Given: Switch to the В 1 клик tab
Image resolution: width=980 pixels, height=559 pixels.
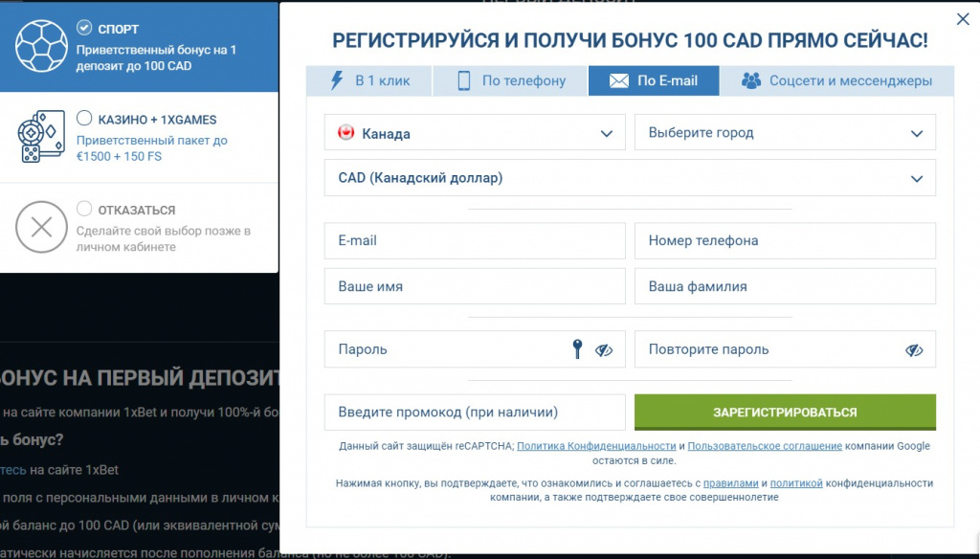Looking at the screenshot, I should (368, 80).
